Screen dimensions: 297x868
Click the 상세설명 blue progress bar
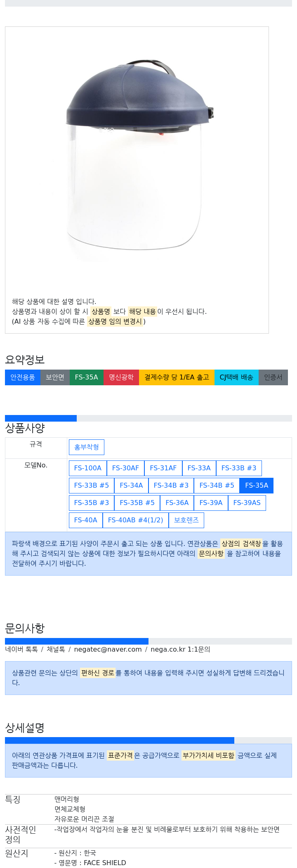pyautogui.click(x=120, y=741)
